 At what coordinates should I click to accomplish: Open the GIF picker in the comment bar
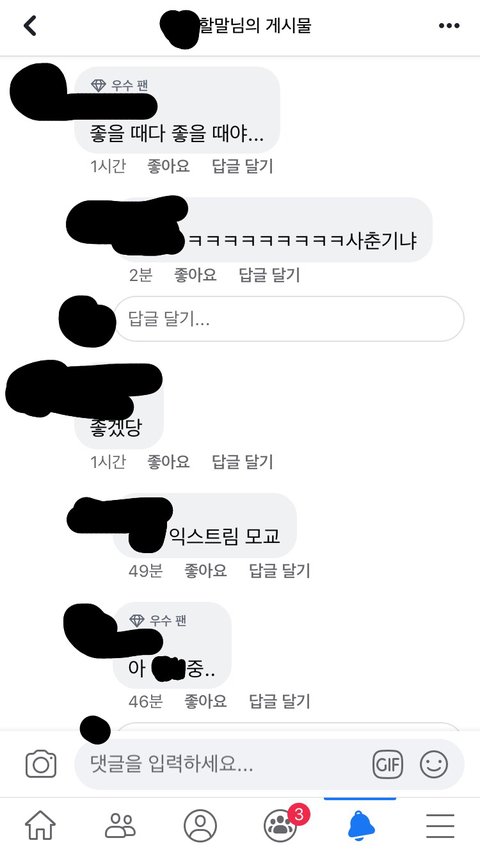(387, 764)
